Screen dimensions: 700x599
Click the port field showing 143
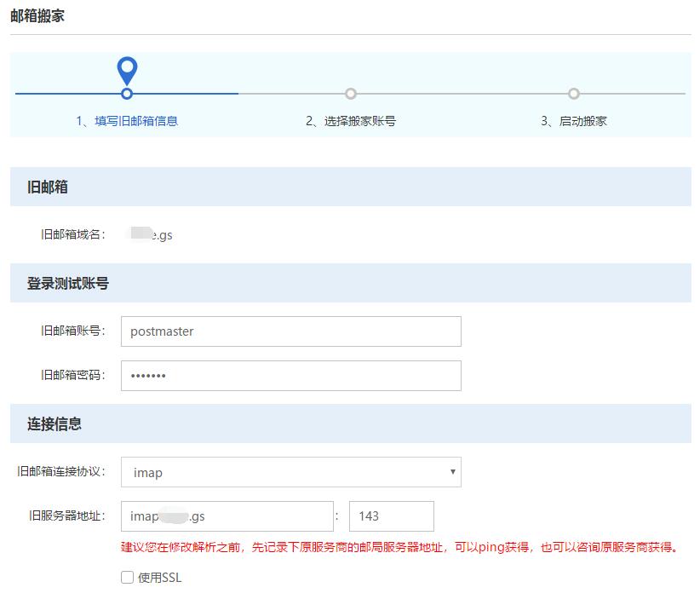(392, 516)
